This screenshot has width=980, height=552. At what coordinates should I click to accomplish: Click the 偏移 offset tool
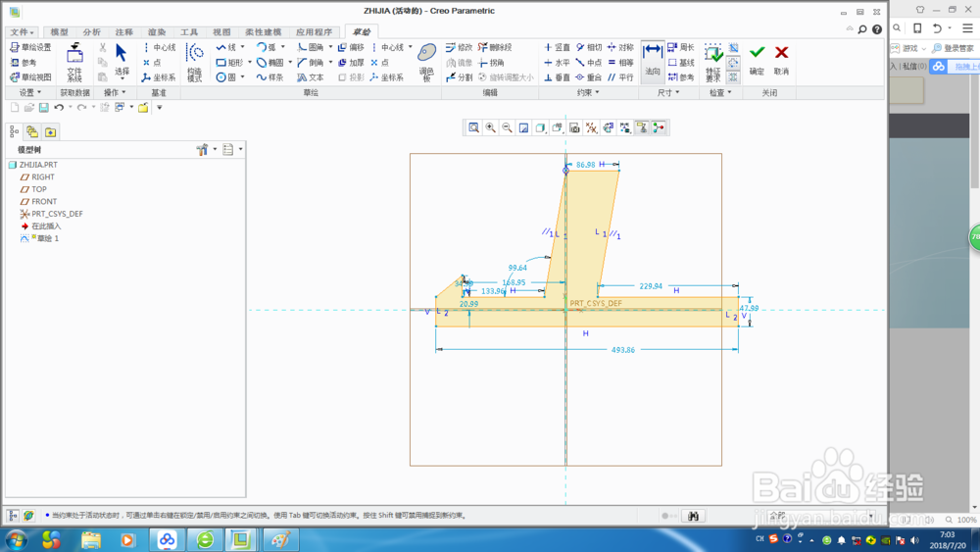(351, 47)
